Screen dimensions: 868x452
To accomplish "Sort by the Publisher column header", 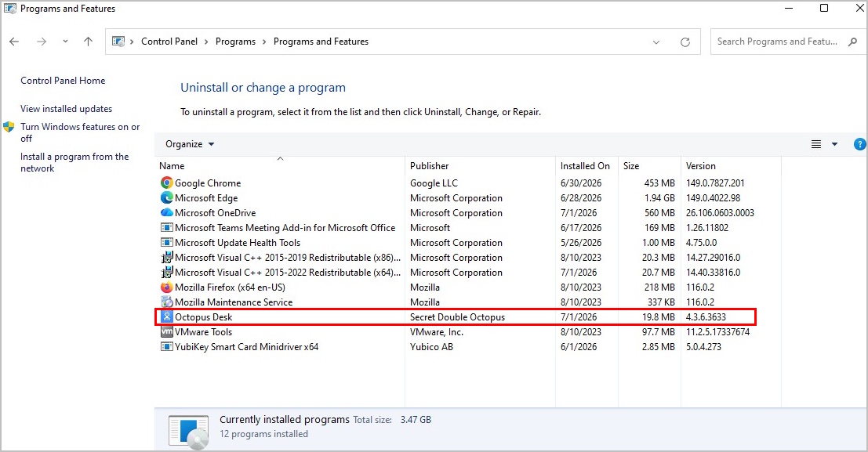I will click(x=429, y=166).
